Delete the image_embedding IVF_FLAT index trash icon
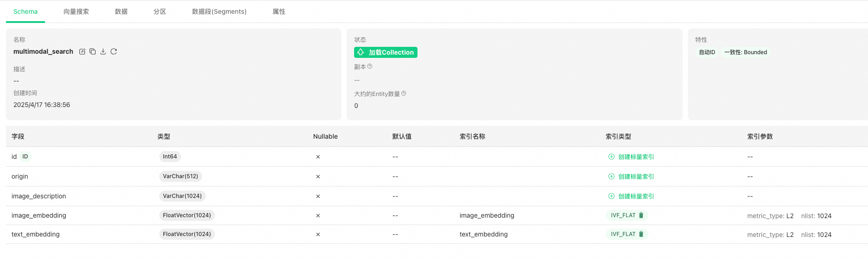 (641, 215)
